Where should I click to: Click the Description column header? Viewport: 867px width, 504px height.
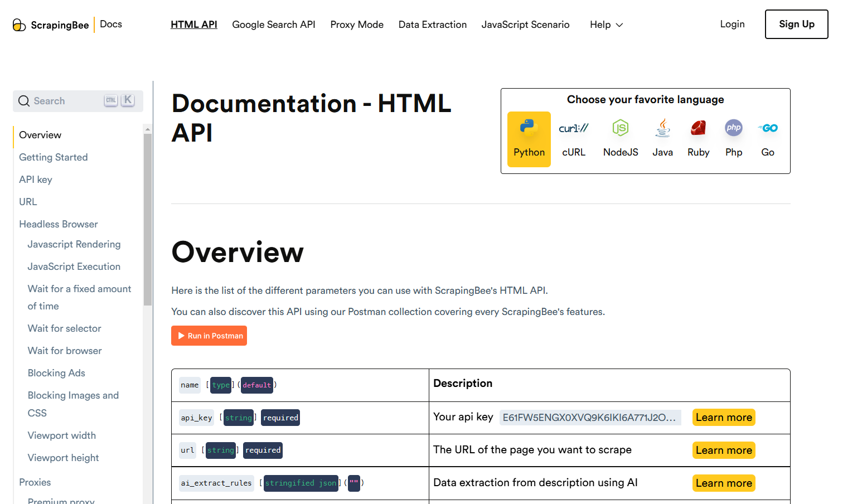tap(463, 383)
